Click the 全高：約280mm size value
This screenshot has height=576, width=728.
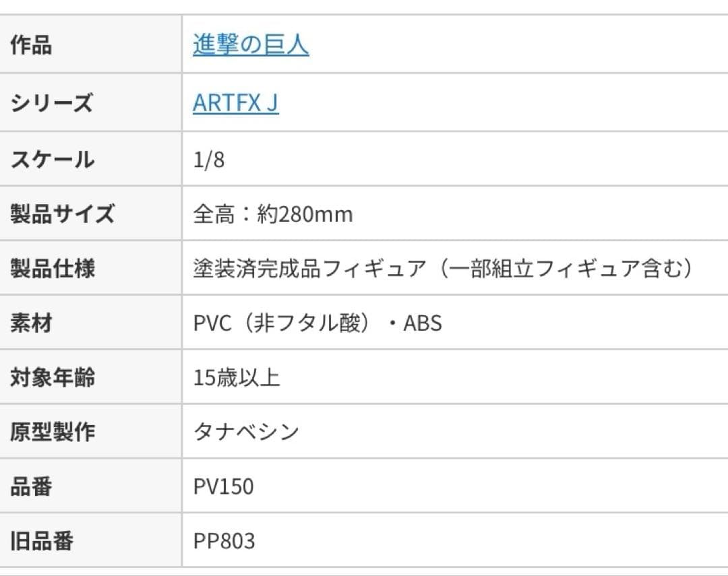coord(273,214)
